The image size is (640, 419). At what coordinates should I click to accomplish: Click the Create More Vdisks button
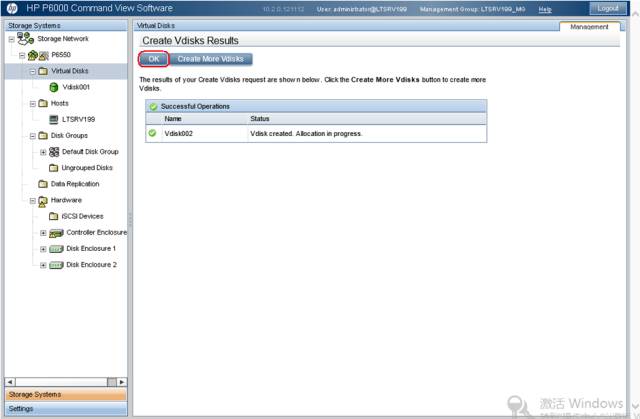[211, 59]
